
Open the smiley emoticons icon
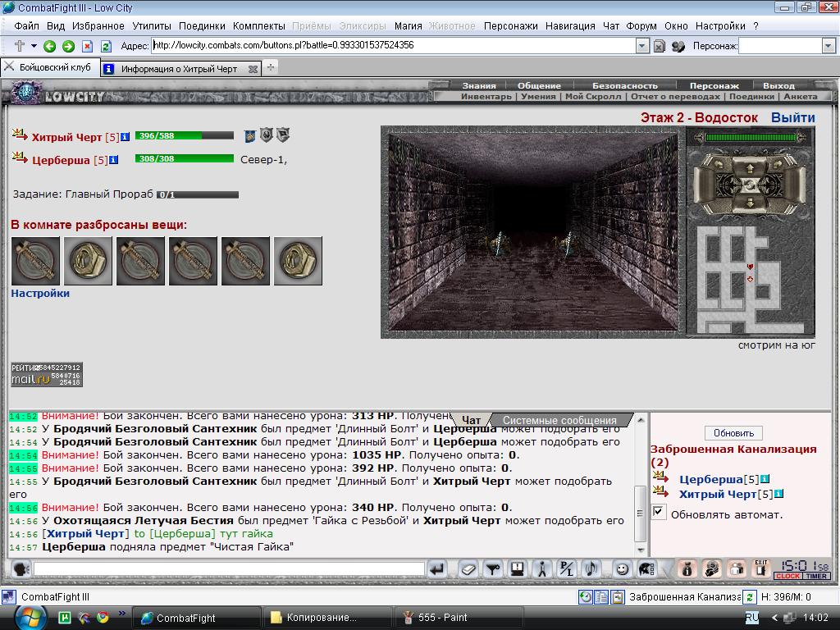622,569
